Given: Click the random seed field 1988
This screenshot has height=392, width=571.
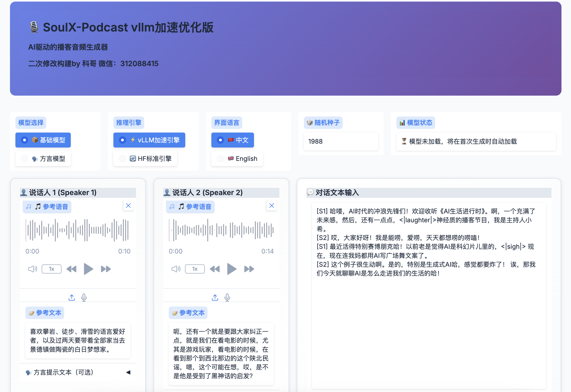Looking at the screenshot, I should 341,141.
